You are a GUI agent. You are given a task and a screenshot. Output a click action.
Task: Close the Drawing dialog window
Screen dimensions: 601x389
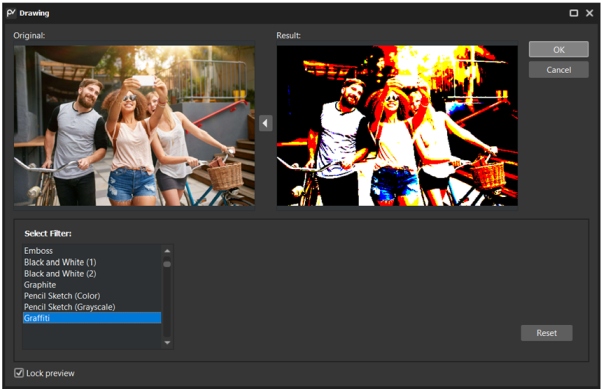click(x=590, y=13)
